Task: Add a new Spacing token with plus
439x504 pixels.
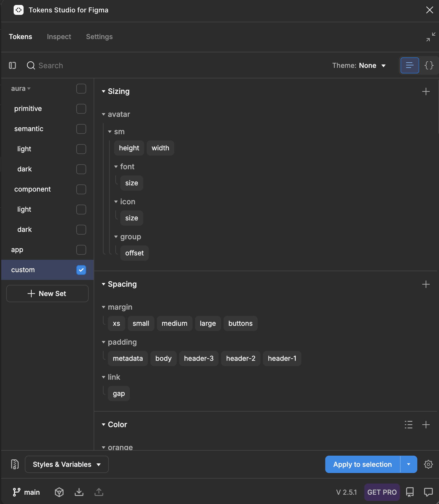Action: click(x=426, y=284)
